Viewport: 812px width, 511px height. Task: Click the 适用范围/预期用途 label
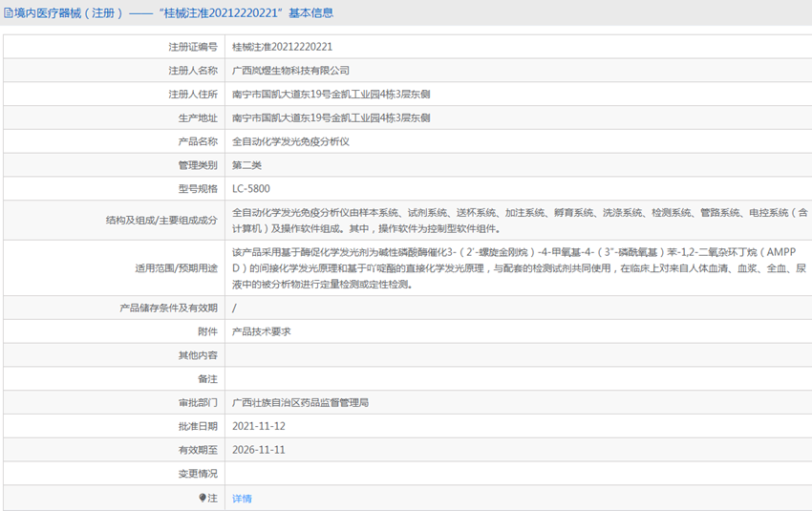coord(176,268)
